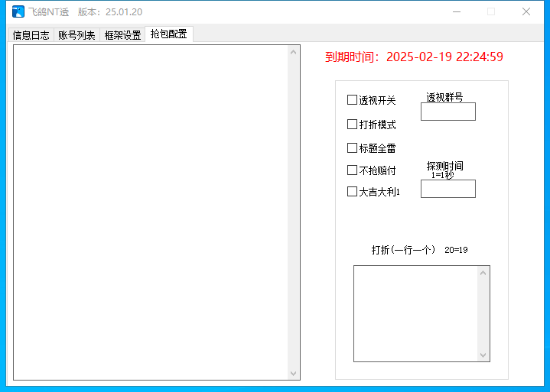
Task: Select the 抢包配置 tab
Action: (169, 34)
